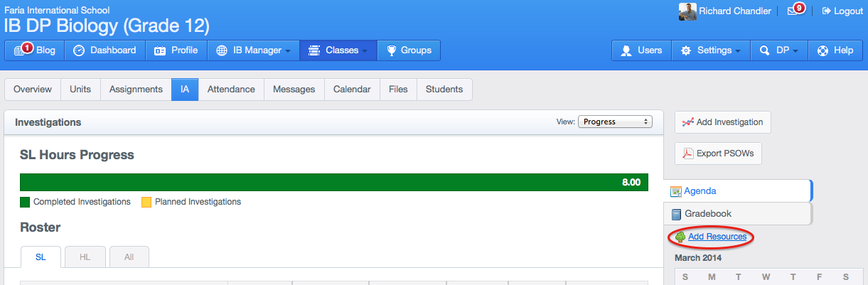Open the mail envelope notifications icon
This screenshot has width=868, height=285.
[x=793, y=11]
